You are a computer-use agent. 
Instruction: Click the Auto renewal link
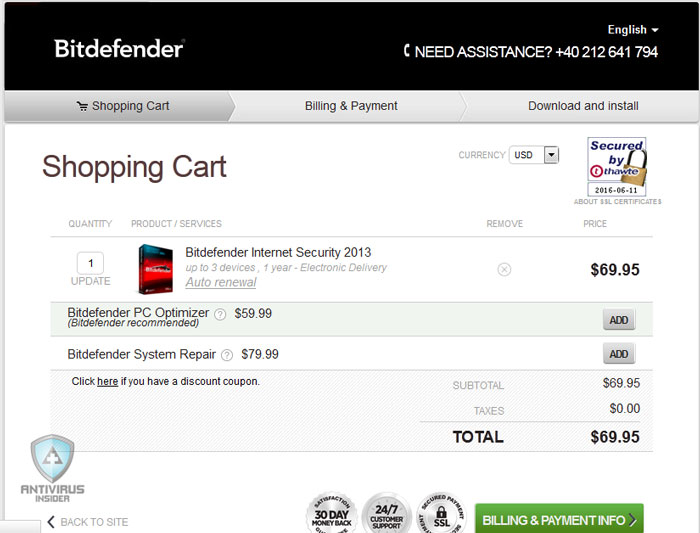pos(221,282)
